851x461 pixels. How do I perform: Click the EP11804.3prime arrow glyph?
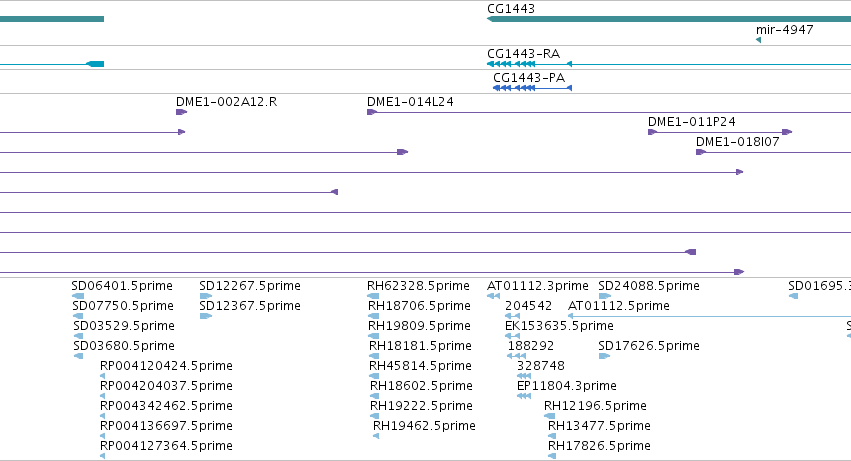click(x=524, y=396)
